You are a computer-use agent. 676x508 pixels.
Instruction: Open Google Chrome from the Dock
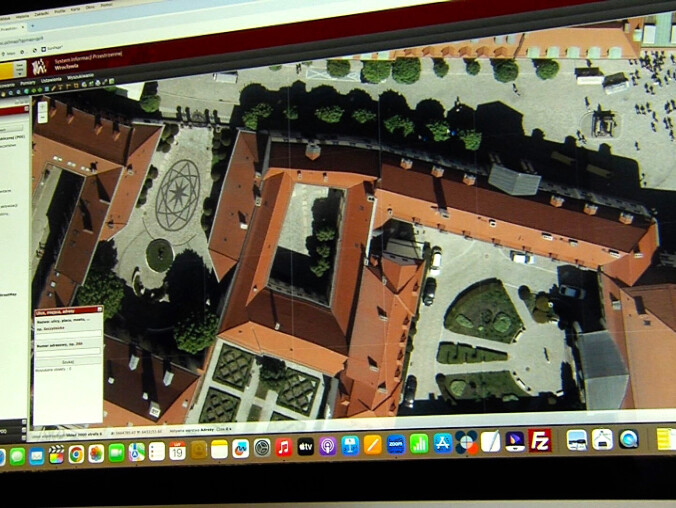coord(76,455)
